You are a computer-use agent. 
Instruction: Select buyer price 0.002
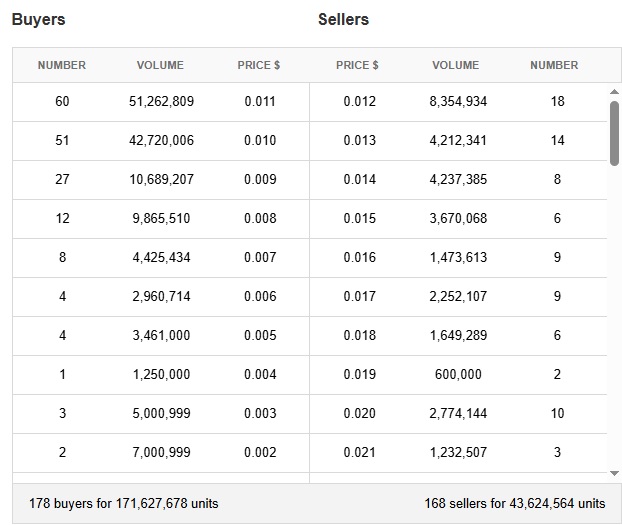[x=260, y=452]
